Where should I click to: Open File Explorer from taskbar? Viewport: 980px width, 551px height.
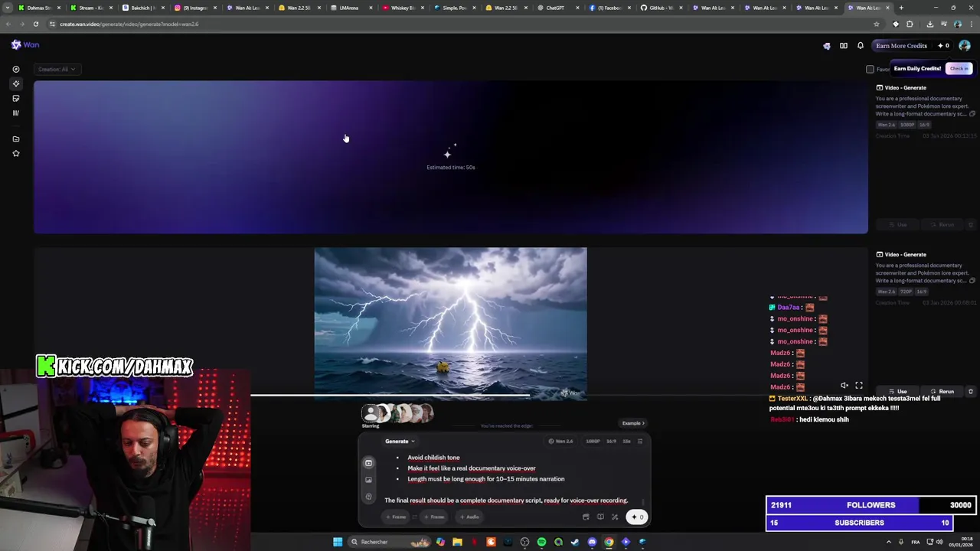[457, 542]
